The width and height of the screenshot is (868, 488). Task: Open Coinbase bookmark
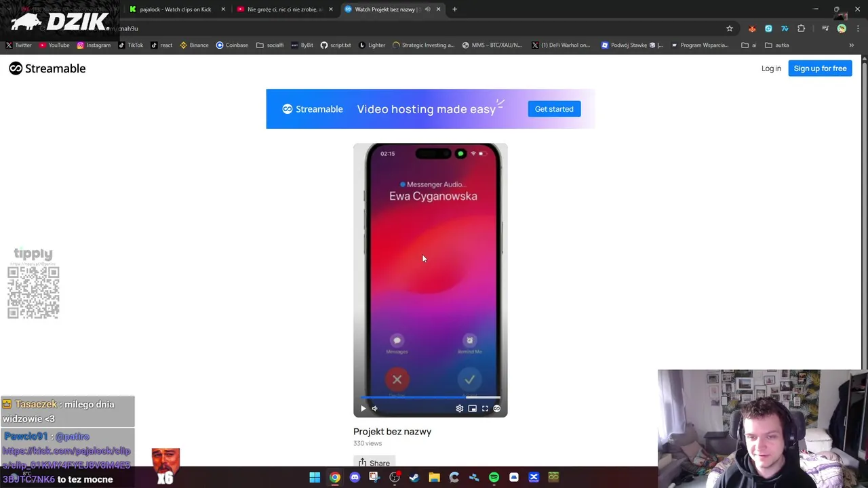click(x=232, y=45)
